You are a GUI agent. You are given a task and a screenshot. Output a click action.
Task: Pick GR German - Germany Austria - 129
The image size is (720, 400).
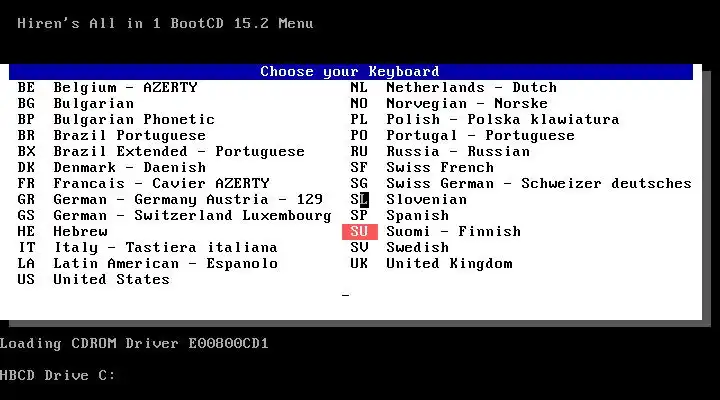click(170, 199)
